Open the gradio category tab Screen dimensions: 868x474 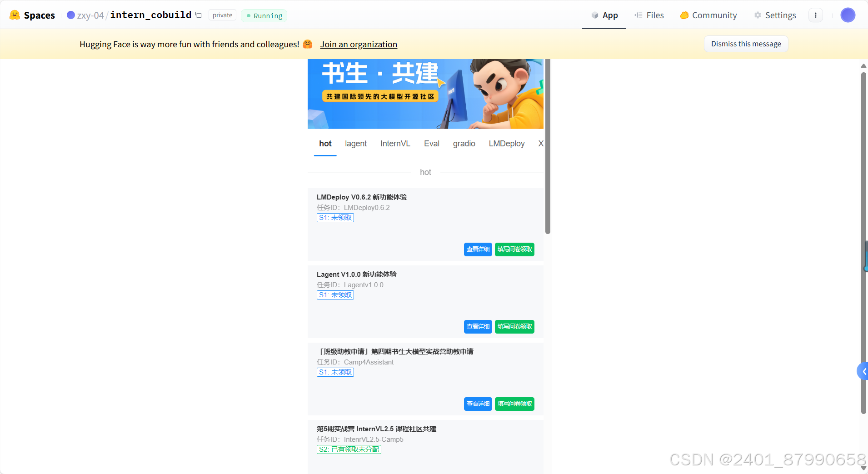coord(464,144)
